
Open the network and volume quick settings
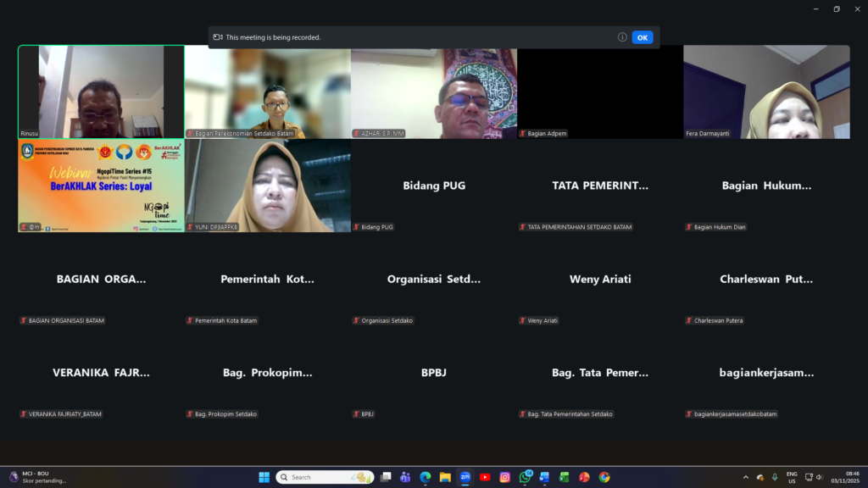click(814, 477)
